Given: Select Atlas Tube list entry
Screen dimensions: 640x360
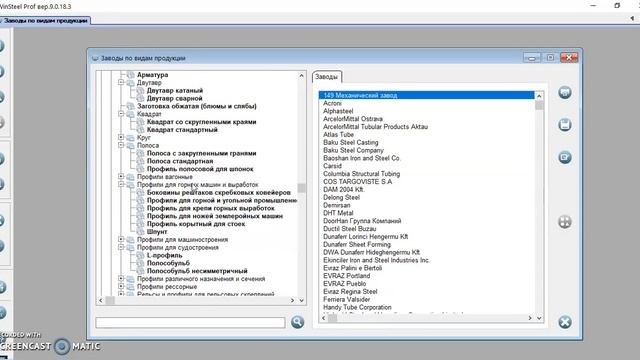Looking at the screenshot, I should click(x=338, y=134).
